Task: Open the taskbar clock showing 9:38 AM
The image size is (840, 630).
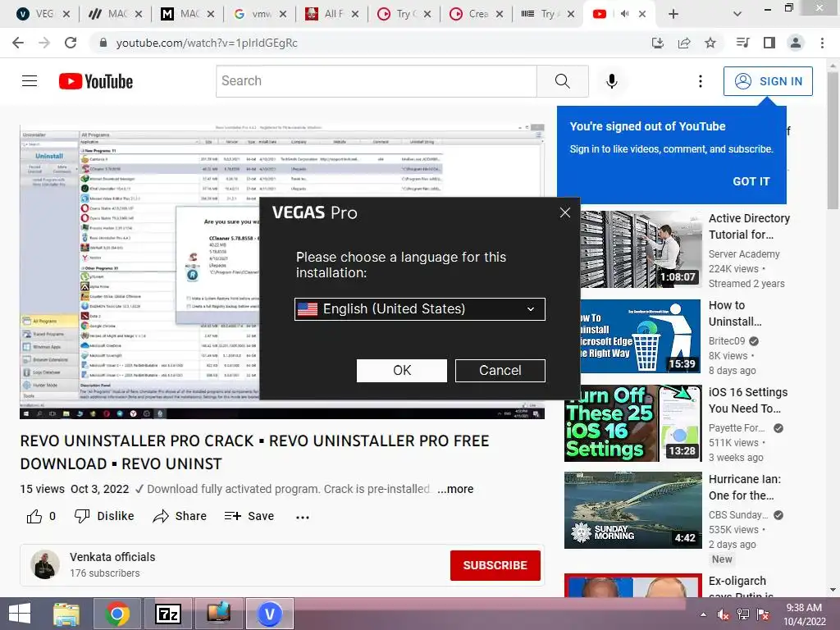Action: [804, 614]
